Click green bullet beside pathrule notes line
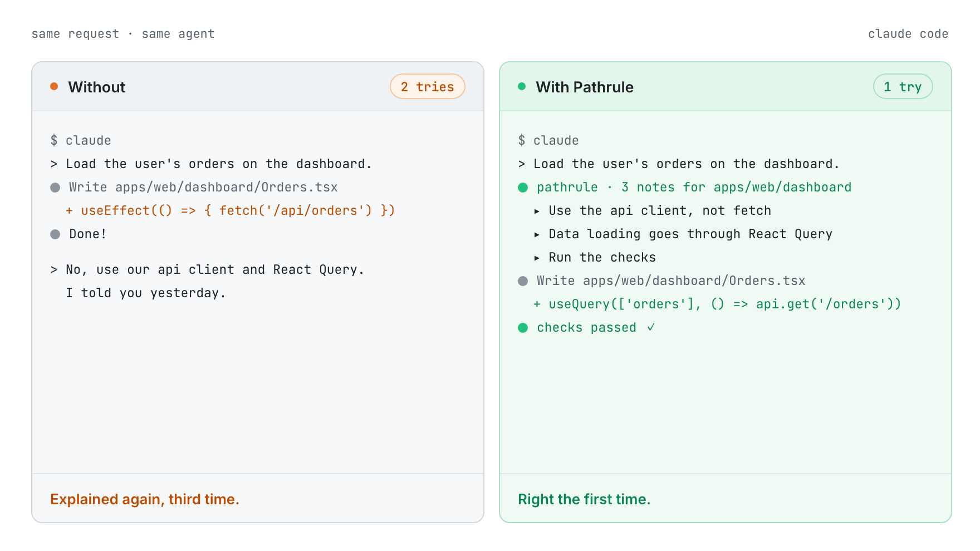980x551 pixels. (523, 188)
